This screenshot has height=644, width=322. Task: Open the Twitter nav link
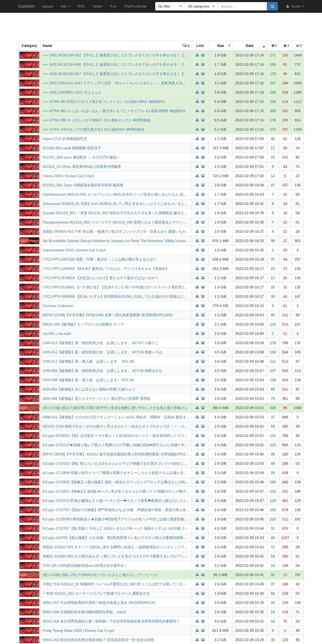(98, 6)
